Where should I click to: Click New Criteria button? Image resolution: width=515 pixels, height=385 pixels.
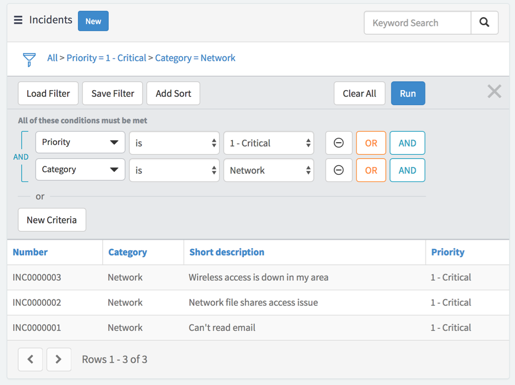point(52,220)
